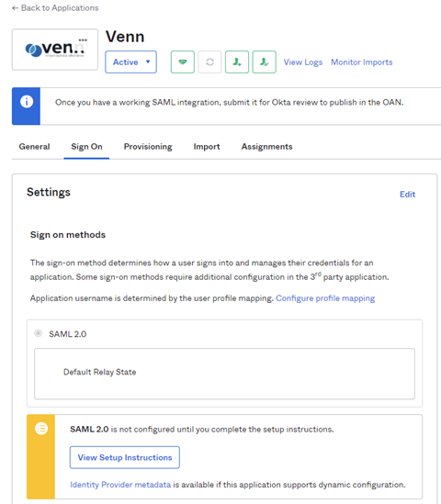Click the assign user icon with plus arrow
Viewport: 441px width, 504px height.
click(x=237, y=62)
